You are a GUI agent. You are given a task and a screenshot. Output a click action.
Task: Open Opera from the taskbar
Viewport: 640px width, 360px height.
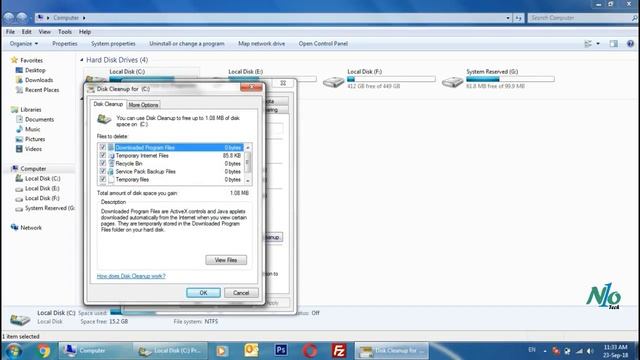tap(310, 351)
